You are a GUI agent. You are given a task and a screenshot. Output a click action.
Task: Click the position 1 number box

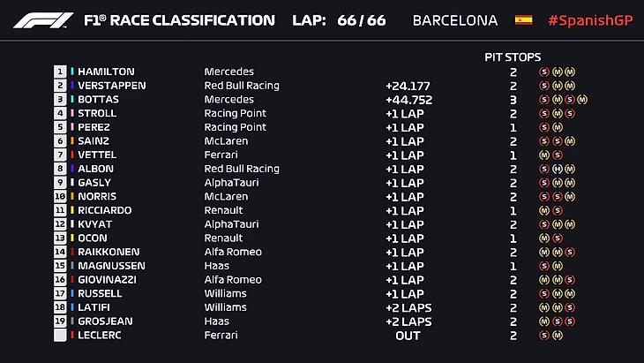click(x=60, y=72)
